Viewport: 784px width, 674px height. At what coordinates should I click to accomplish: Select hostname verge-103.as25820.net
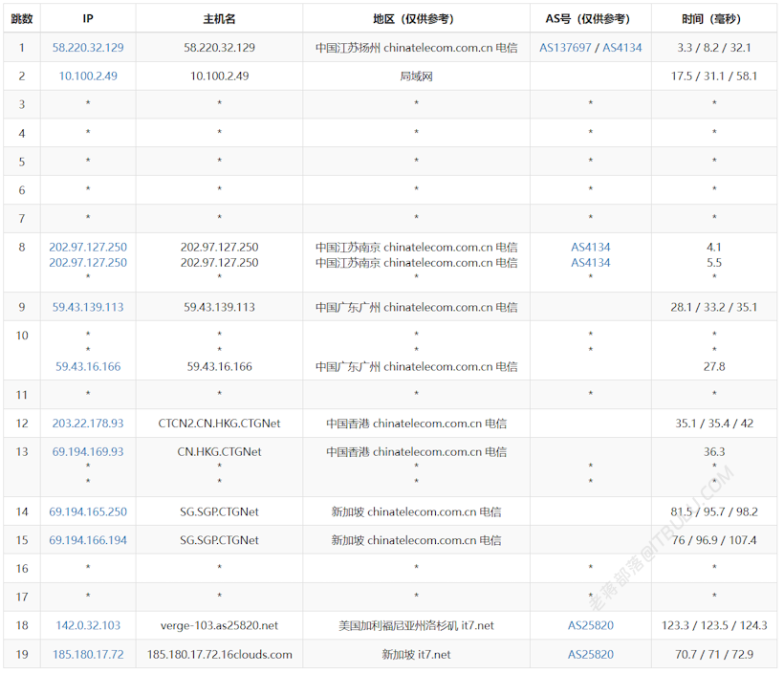(x=219, y=625)
